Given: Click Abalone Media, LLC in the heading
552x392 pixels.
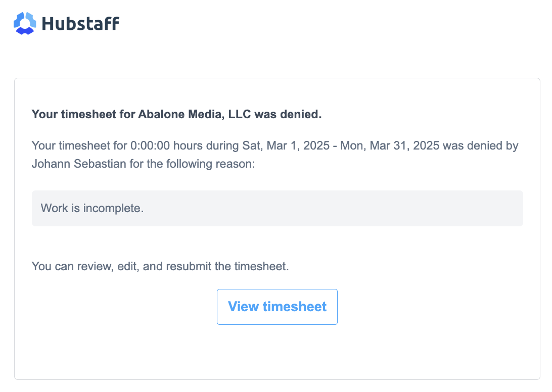Looking at the screenshot, I should click(194, 114).
